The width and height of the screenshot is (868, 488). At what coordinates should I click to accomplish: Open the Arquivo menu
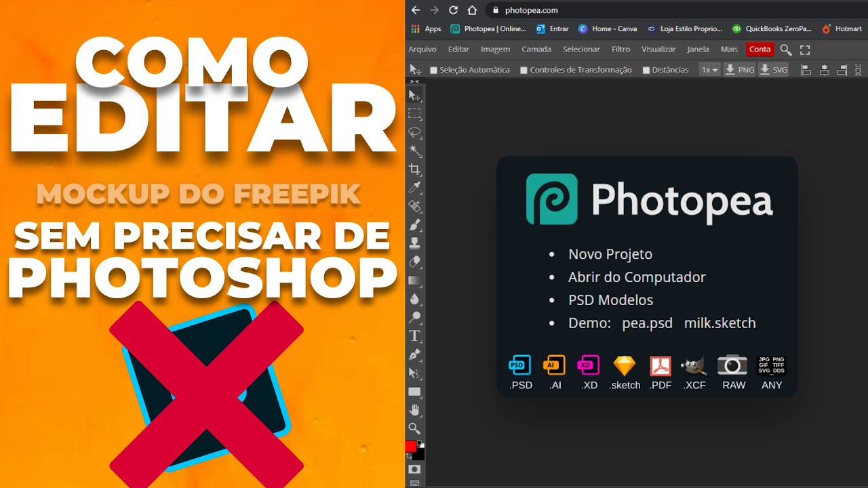[422, 49]
